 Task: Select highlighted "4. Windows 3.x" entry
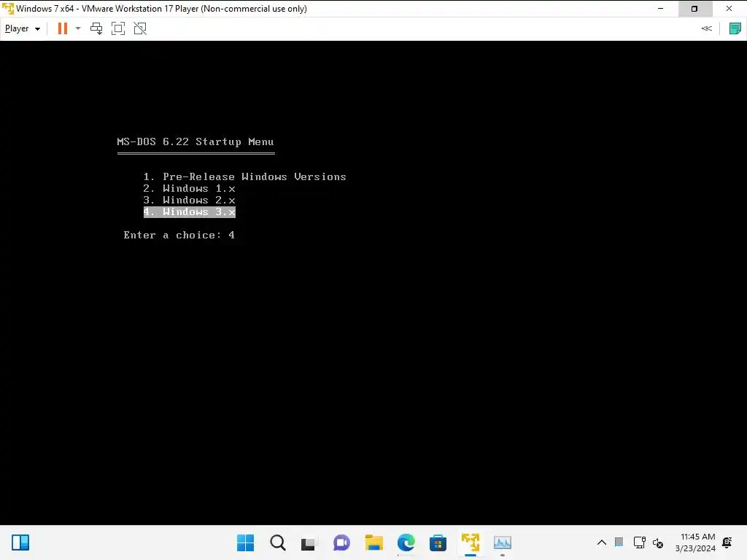190,212
